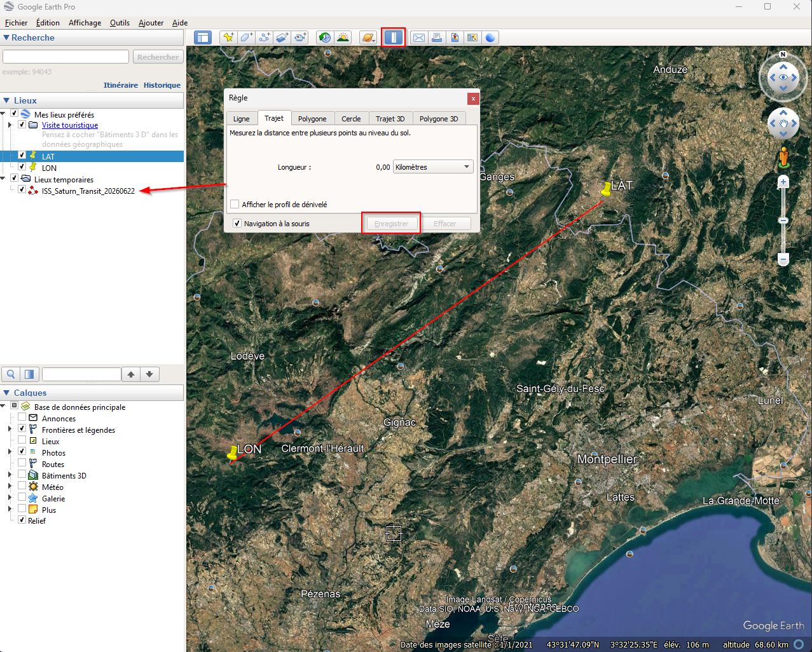
Task: Click the search input field
Action: [x=66, y=57]
